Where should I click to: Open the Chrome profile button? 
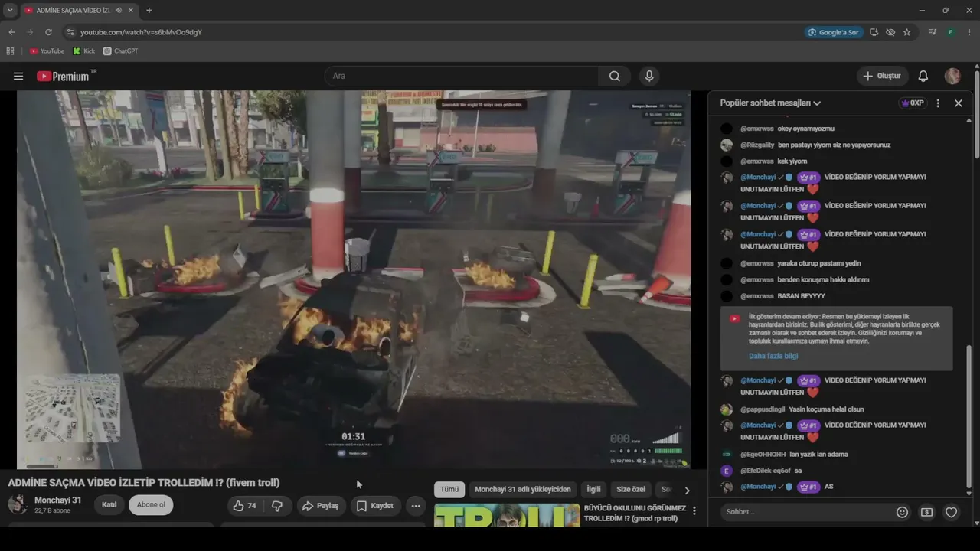950,32
